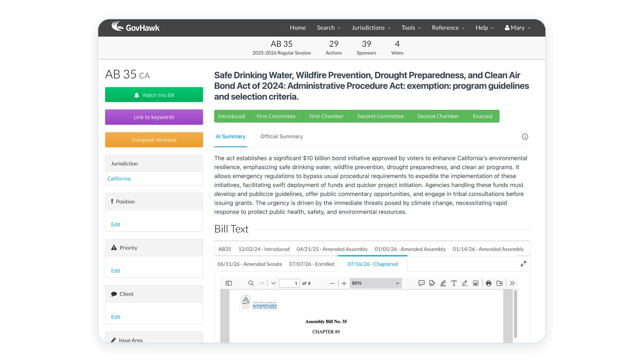Open Jurisdictions dropdown menu
This screenshot has width=644, height=362.
coord(371,28)
